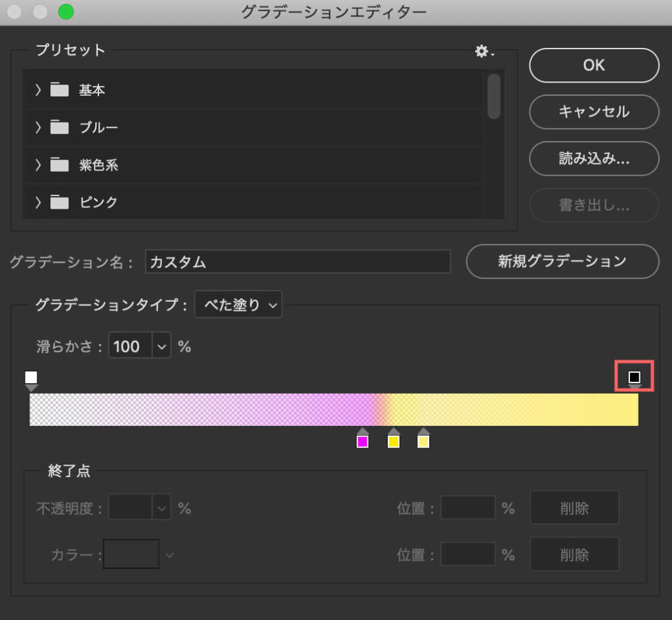Select the magenta color stop

362,439
